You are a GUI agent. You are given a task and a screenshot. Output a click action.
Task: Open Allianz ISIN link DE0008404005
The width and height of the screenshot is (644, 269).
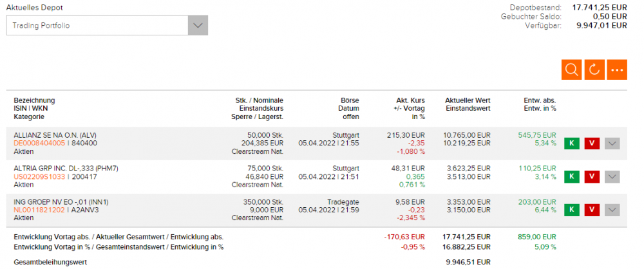39,143
